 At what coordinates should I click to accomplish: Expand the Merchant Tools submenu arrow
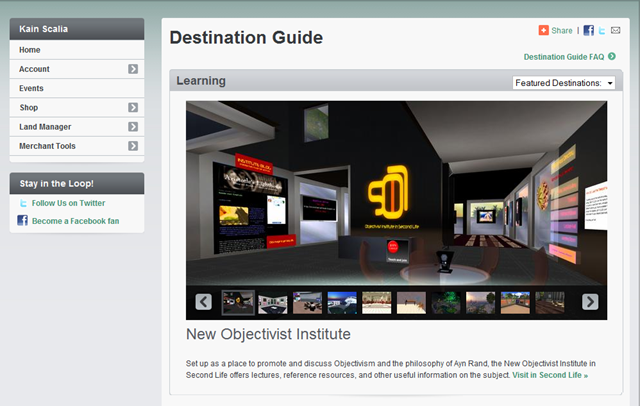[x=133, y=146]
